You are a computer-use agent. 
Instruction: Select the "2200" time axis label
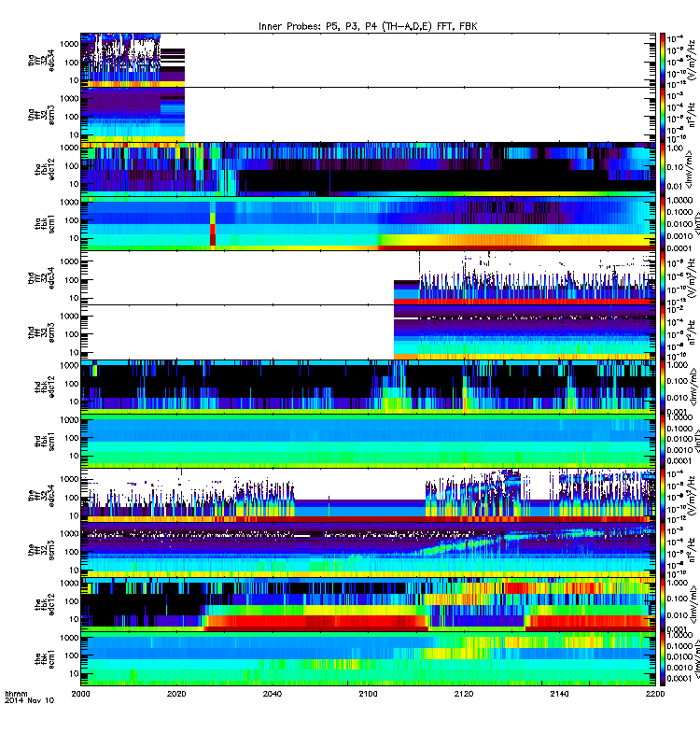coord(655,694)
